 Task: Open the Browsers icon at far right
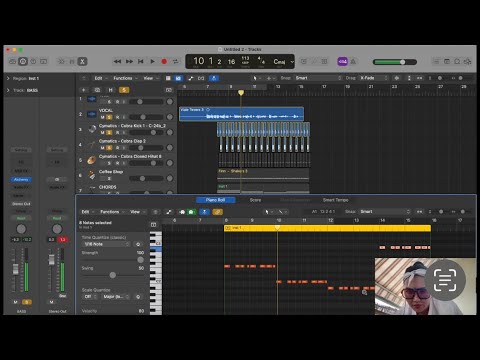tap(468, 62)
